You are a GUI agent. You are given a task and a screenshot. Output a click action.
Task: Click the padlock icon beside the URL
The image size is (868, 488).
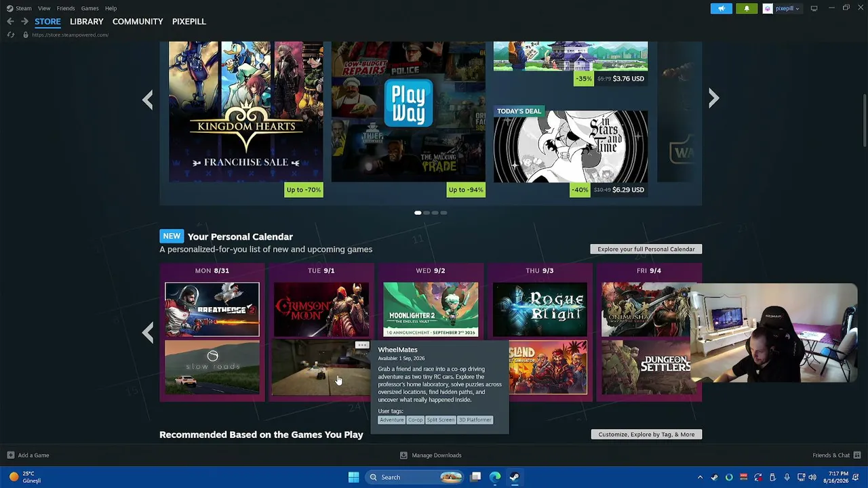pos(26,35)
